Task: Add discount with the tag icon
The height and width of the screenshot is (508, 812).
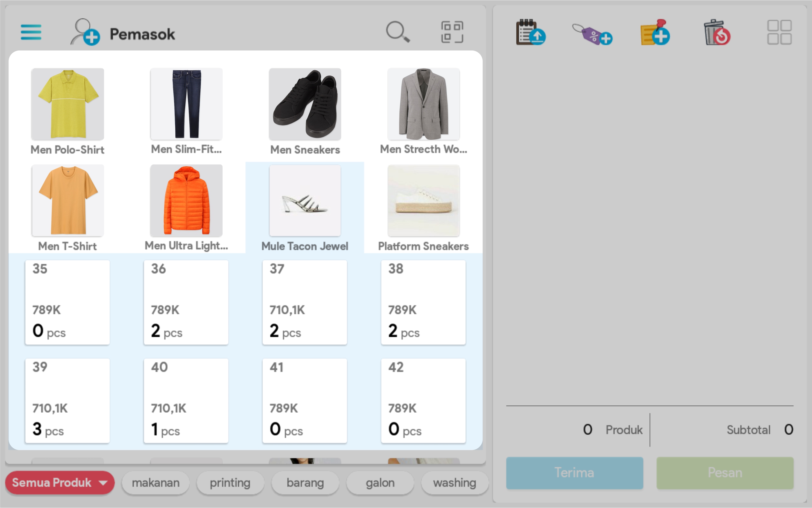Action: tap(592, 34)
